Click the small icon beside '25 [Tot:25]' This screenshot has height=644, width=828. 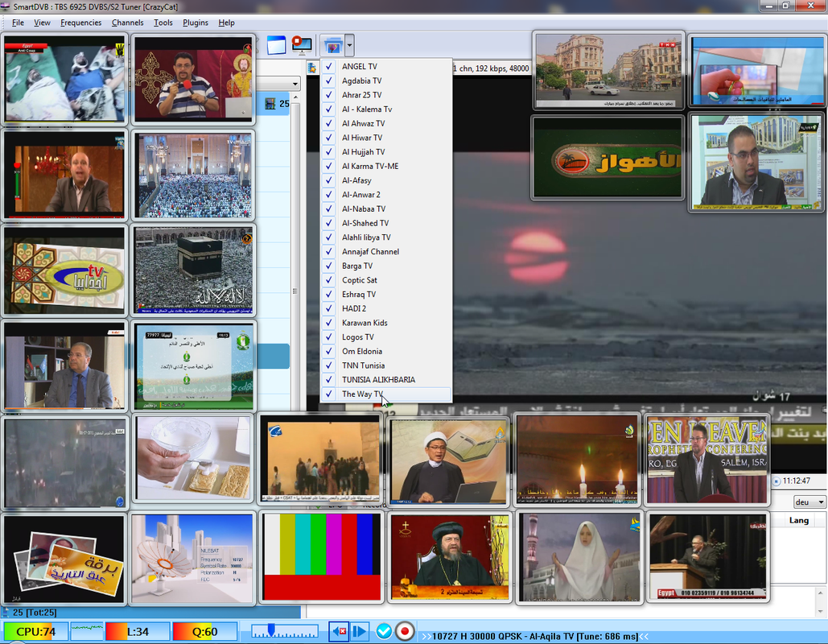(6, 613)
